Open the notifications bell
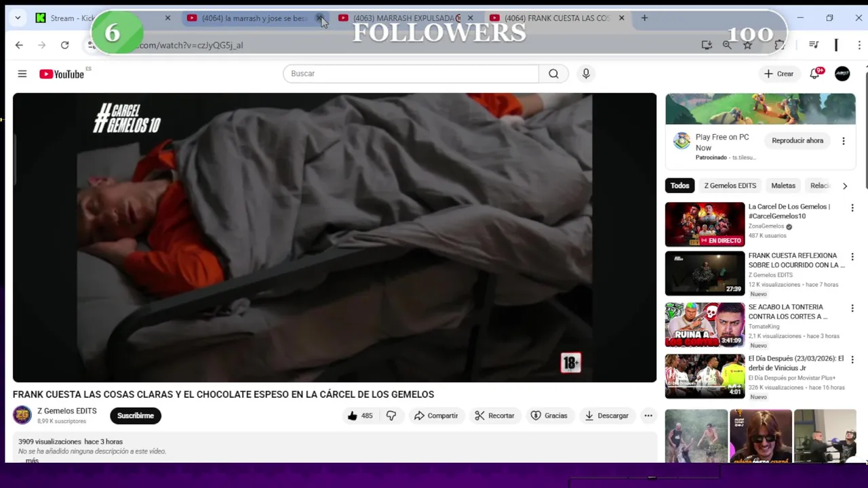This screenshot has height=488, width=868. [815, 73]
